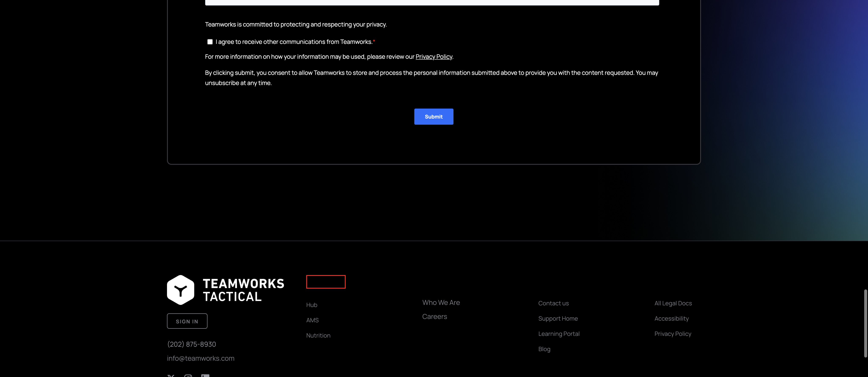Check the agree to communications checkbox
Viewport: 868px width, 377px height.
click(x=210, y=42)
